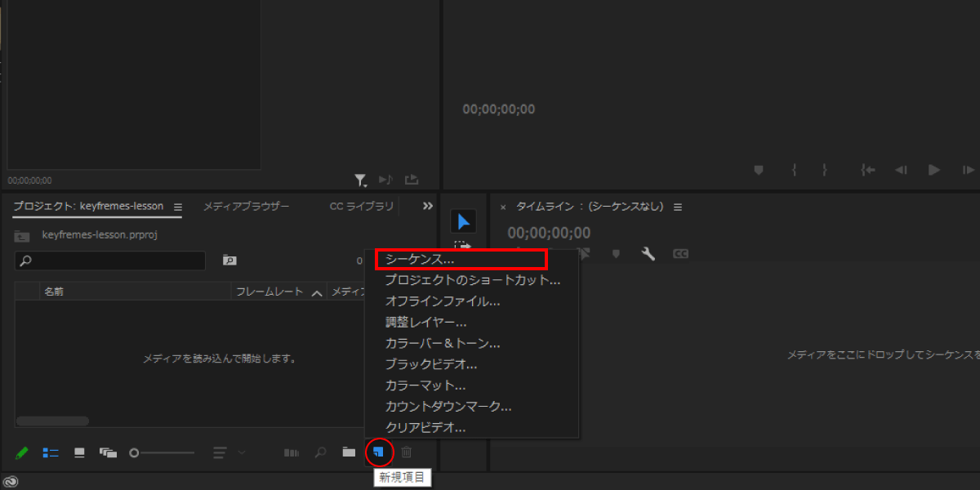Viewport: 980px width, 490px height.
Task: Select the Track Select Forward tool
Action: [x=464, y=244]
